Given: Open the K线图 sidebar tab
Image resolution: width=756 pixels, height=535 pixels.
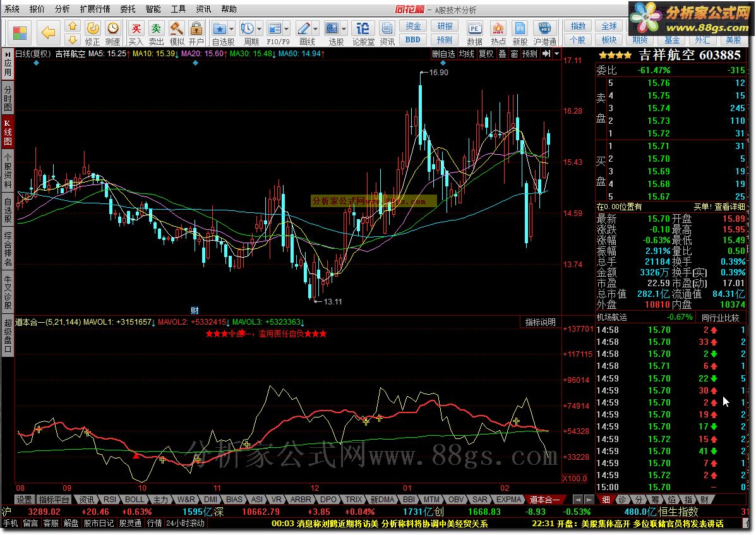Looking at the screenshot, I should (8, 133).
